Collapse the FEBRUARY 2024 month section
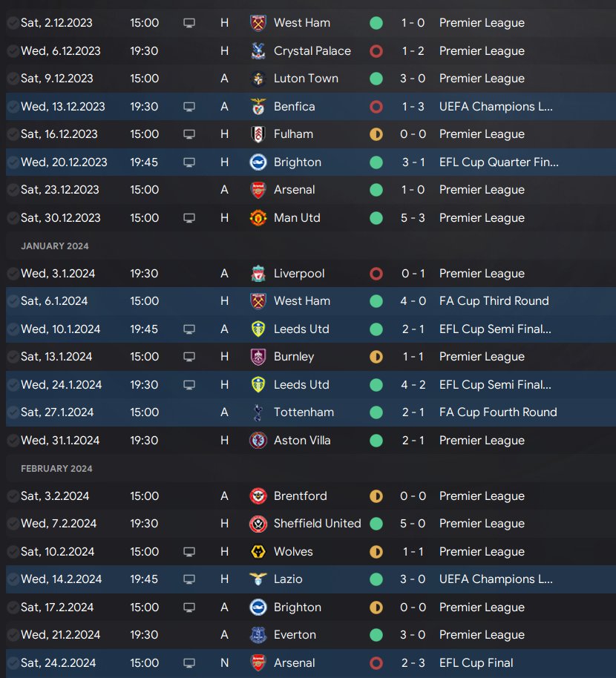This screenshot has height=678, width=616. (x=56, y=469)
